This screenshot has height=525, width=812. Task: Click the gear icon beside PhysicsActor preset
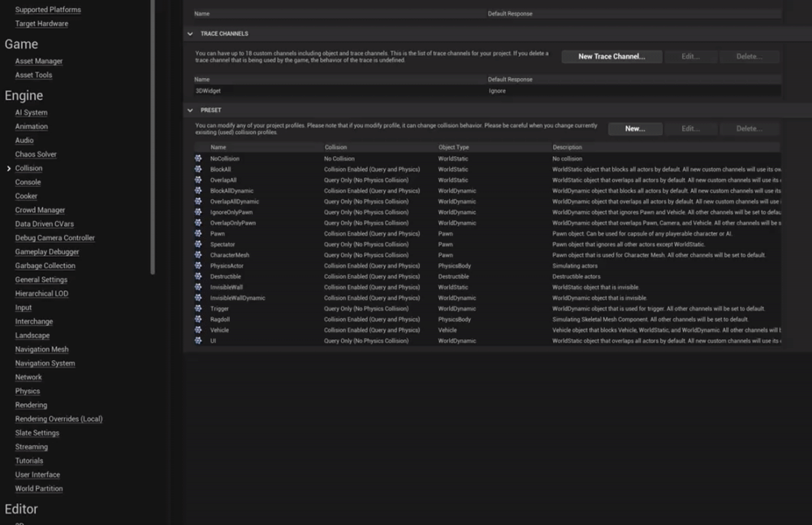click(x=198, y=266)
